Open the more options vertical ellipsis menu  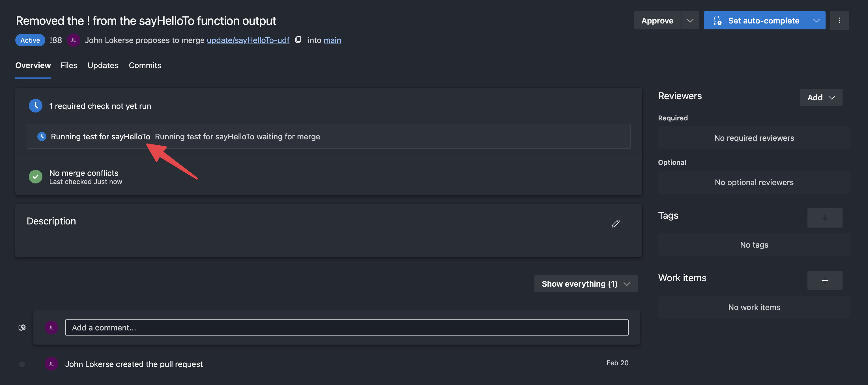coord(839,21)
